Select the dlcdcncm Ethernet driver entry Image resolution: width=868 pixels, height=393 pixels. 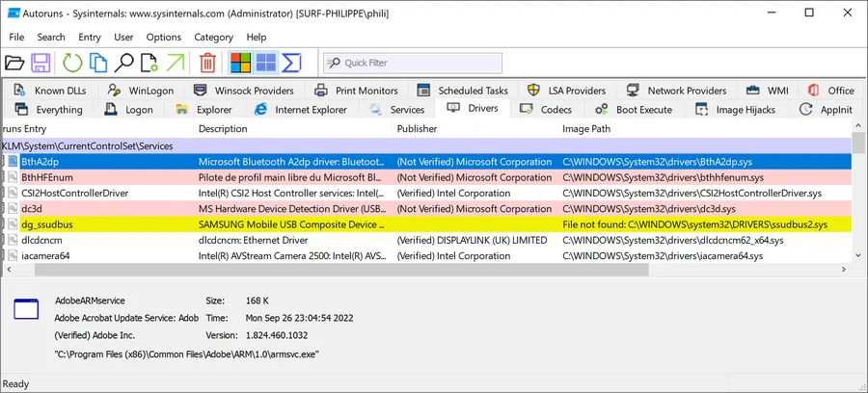coord(426,241)
